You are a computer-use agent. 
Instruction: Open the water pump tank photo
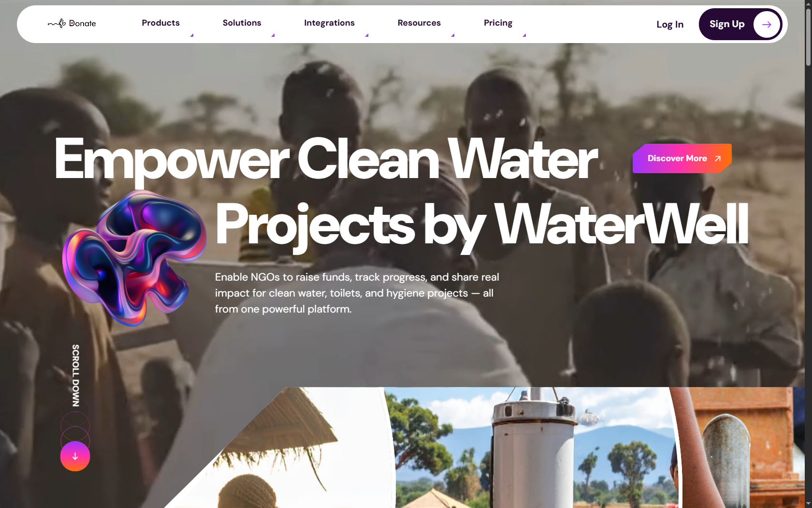click(x=534, y=448)
